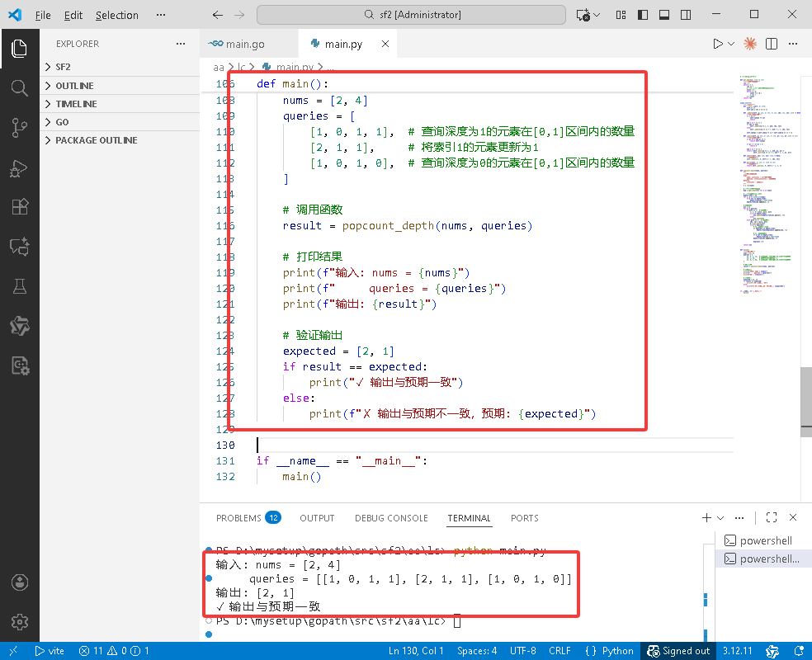Open the Extensions view
Viewport: 812px width, 660px height.
click(x=19, y=207)
